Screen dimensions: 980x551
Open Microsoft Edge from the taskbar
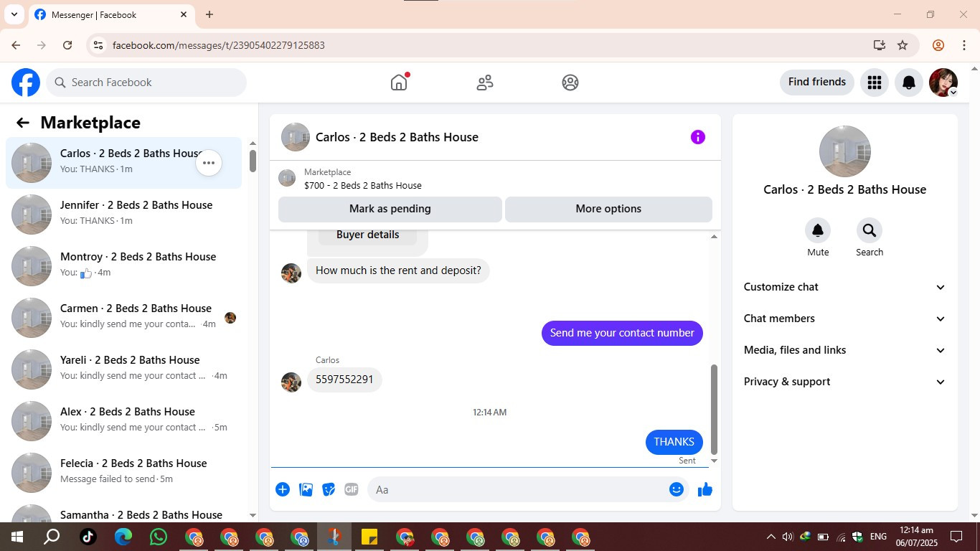(123, 537)
